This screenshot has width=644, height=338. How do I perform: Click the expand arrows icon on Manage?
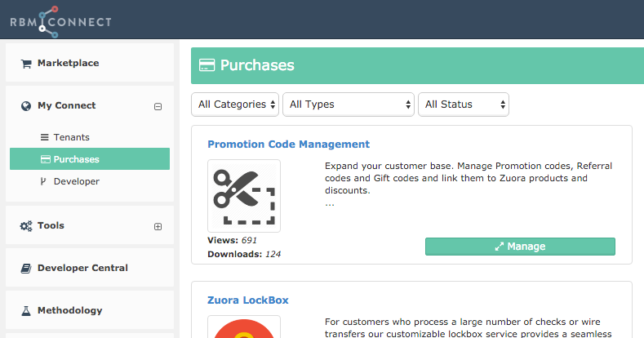click(x=499, y=247)
